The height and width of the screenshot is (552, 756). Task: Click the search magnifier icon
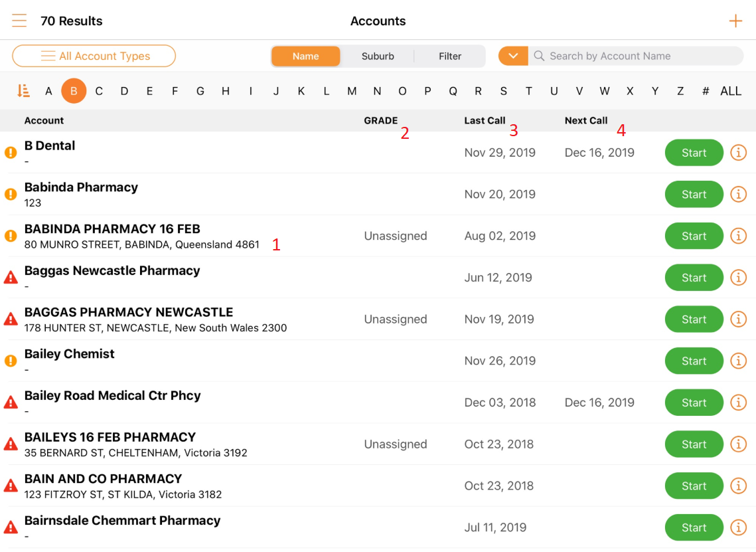coord(539,56)
